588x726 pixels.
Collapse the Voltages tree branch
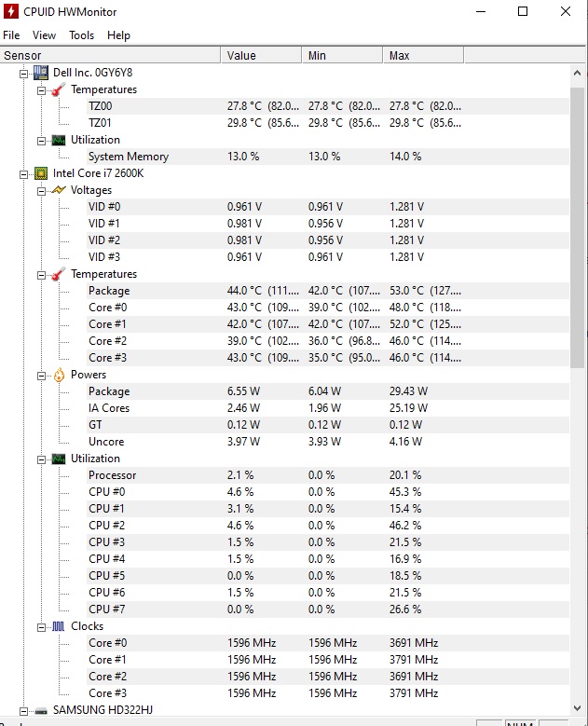[x=41, y=190]
